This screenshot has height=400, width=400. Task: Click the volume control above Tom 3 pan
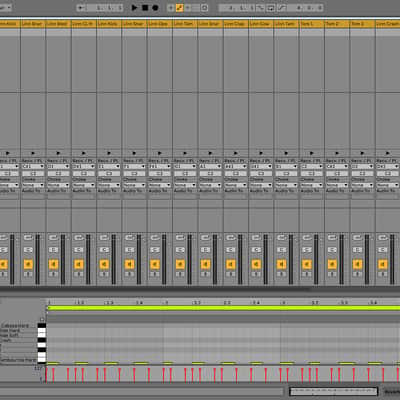(x=357, y=238)
